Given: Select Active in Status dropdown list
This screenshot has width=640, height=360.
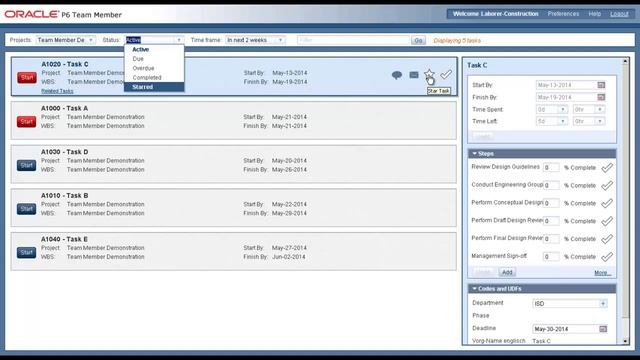Looking at the screenshot, I should pyautogui.click(x=154, y=49).
